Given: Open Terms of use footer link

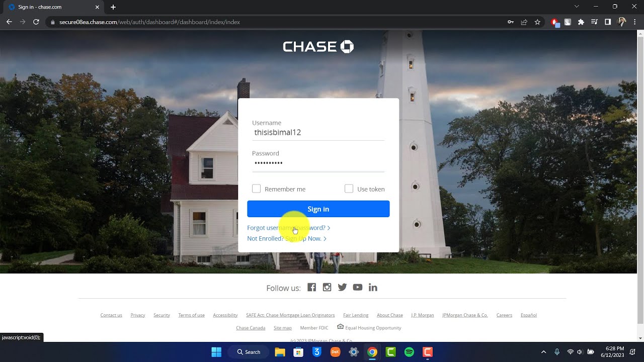Looking at the screenshot, I should tap(191, 315).
